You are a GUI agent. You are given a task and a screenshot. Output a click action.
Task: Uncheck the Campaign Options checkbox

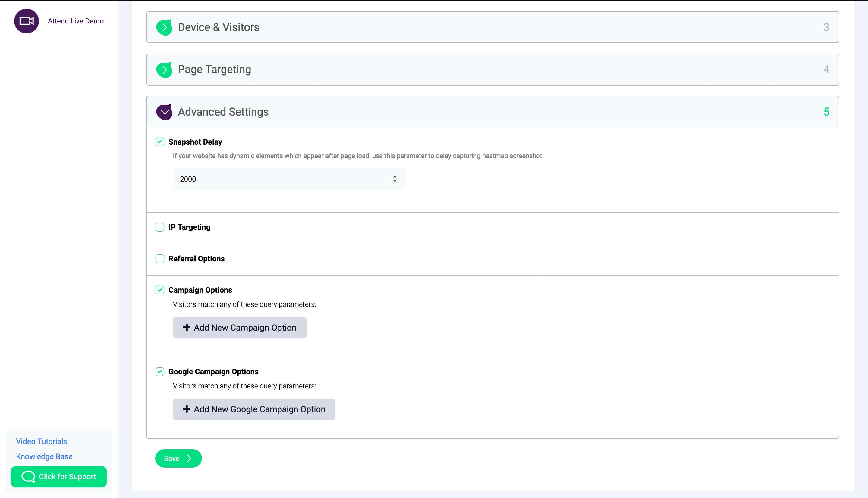coord(160,290)
